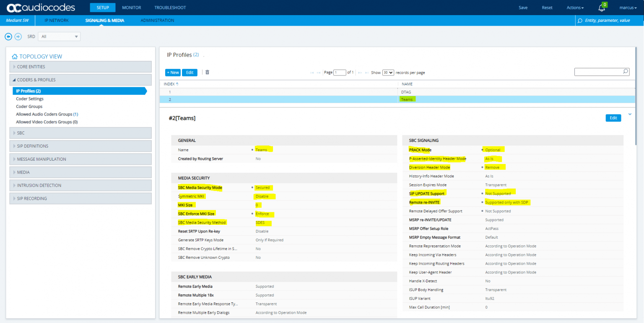Image resolution: width=644 pixels, height=323 pixels.
Task: Click the magnifier in the search field
Action: point(625,72)
